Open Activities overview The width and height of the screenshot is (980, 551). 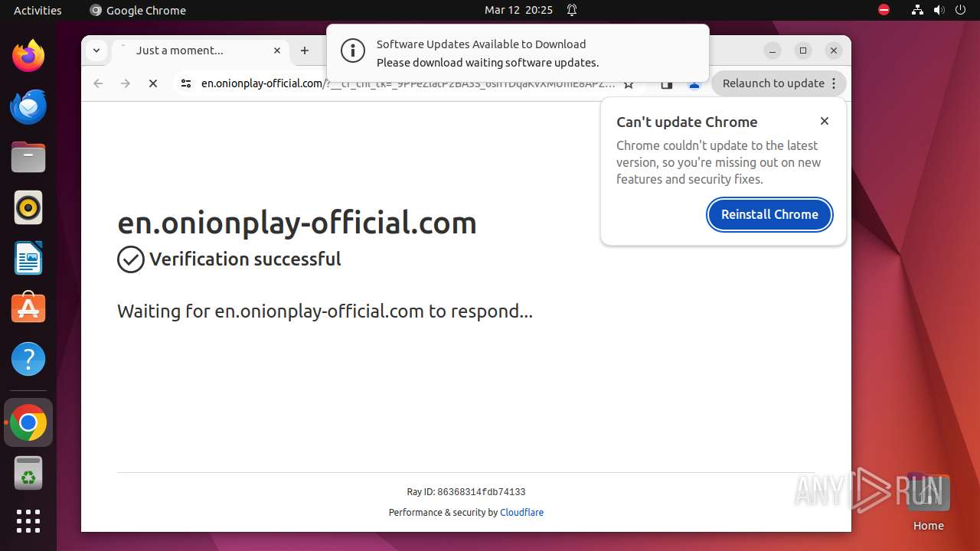38,10
